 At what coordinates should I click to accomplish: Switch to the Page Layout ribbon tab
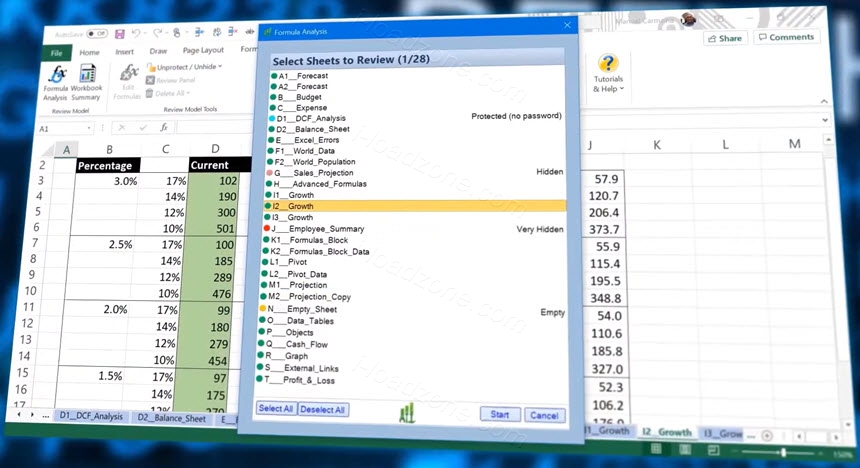[203, 50]
